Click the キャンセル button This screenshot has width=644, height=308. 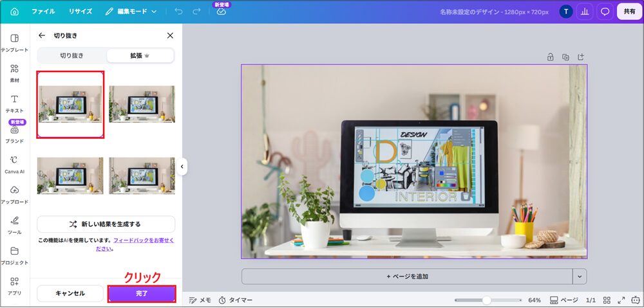click(70, 294)
